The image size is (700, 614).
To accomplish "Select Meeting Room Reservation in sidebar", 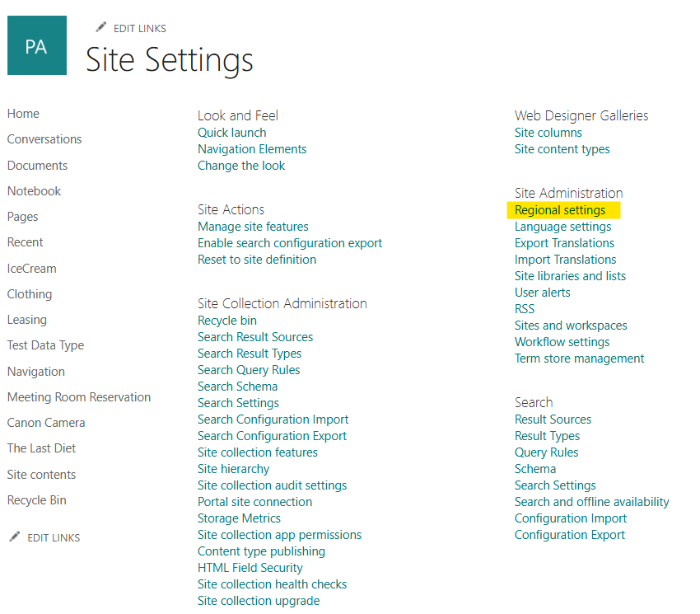I will coord(79,397).
